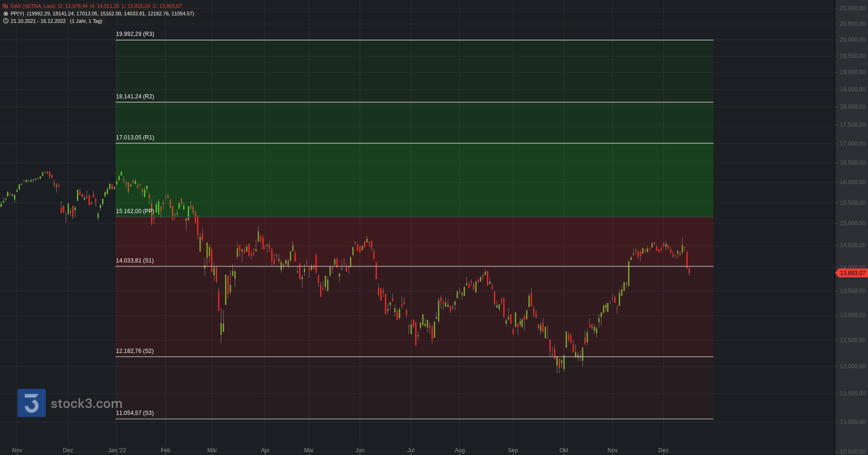Click the Jun label on time axis
The height and width of the screenshot is (455, 868).
(x=360, y=450)
